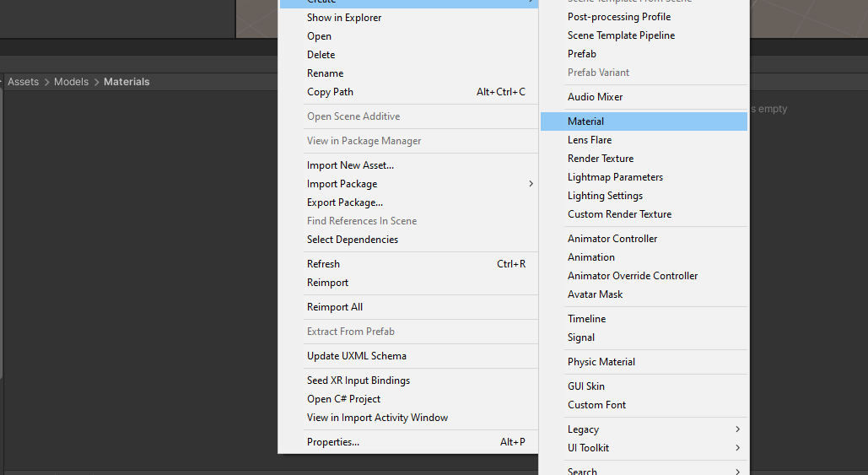Image resolution: width=868 pixels, height=475 pixels.
Task: Select Reimport All option
Action: 335,307
